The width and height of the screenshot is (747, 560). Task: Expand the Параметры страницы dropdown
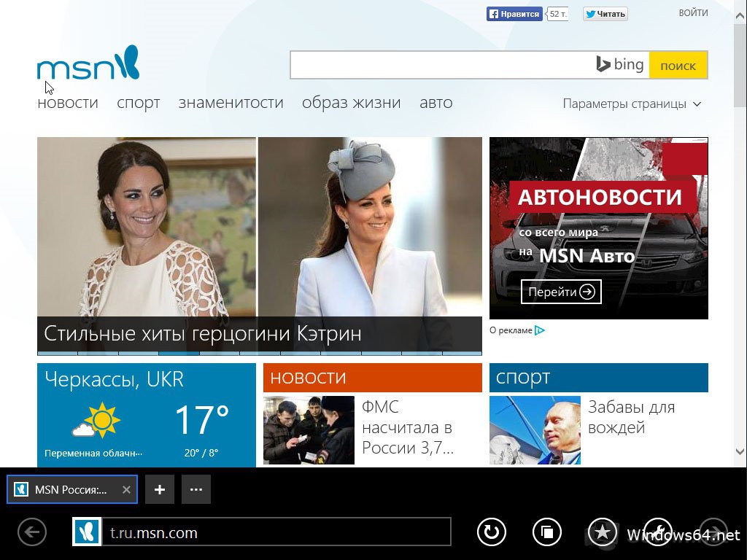click(x=632, y=104)
